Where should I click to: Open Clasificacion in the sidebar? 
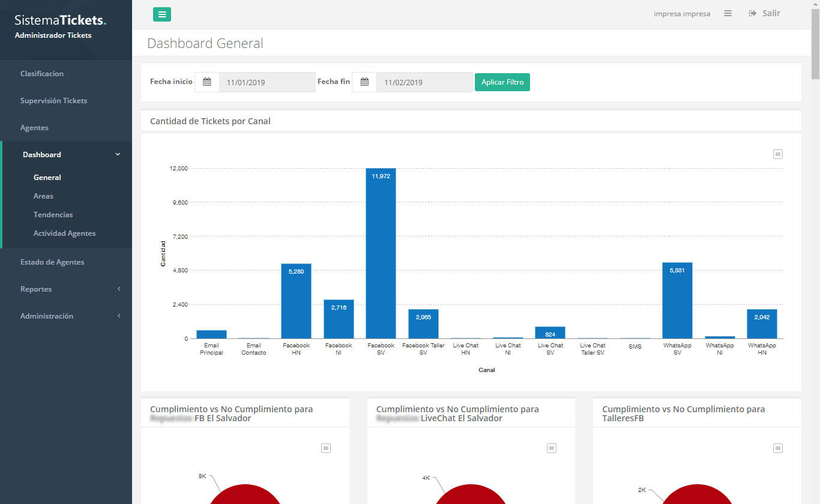pyautogui.click(x=42, y=73)
